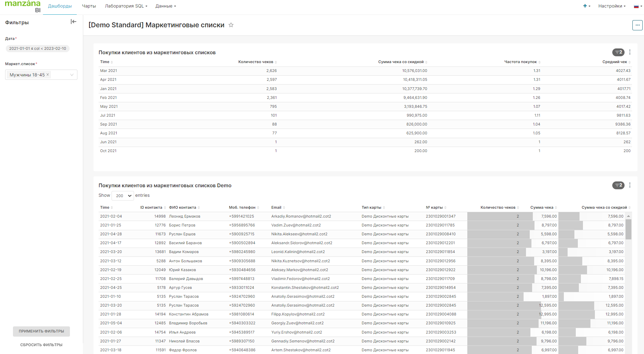Image resolution: width=644 pixels, height=354 pixels.
Task: Open the Лаборатория SQL menu
Action: (126, 6)
